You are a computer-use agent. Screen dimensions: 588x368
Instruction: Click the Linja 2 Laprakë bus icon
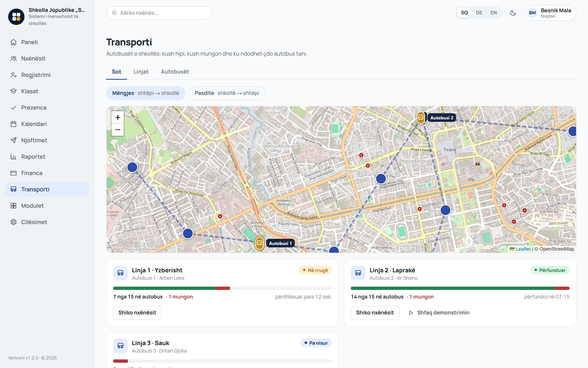point(358,273)
